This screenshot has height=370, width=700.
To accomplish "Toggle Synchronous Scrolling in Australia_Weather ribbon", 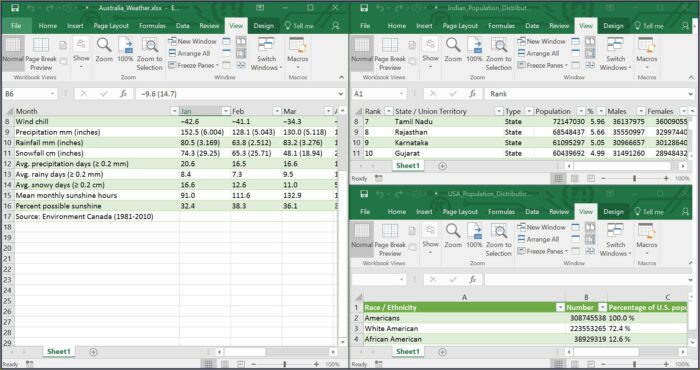I will 241,53.
